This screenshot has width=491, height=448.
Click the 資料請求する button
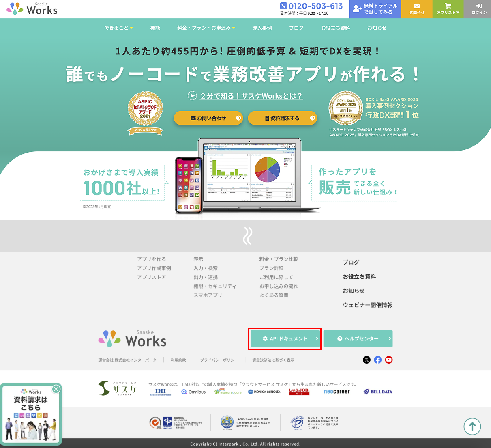click(282, 118)
